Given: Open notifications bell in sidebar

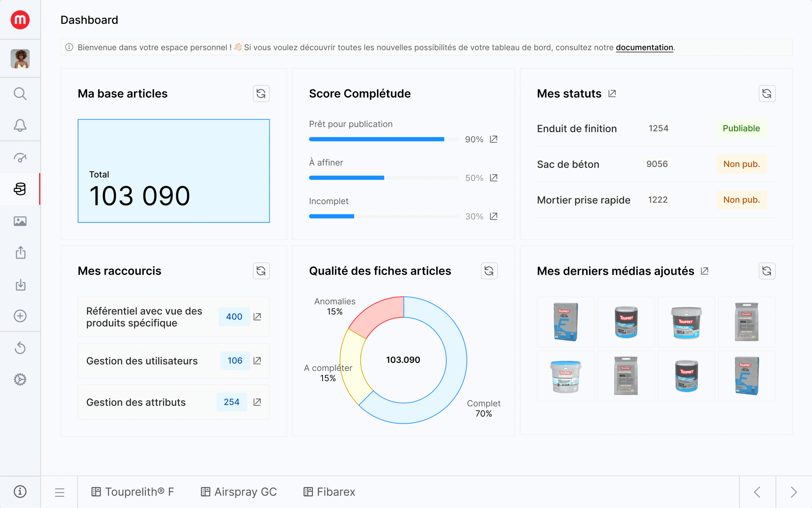Looking at the screenshot, I should 20,125.
